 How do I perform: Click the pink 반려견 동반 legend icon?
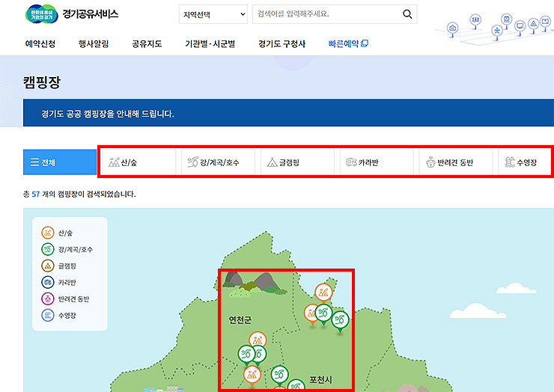(48, 298)
